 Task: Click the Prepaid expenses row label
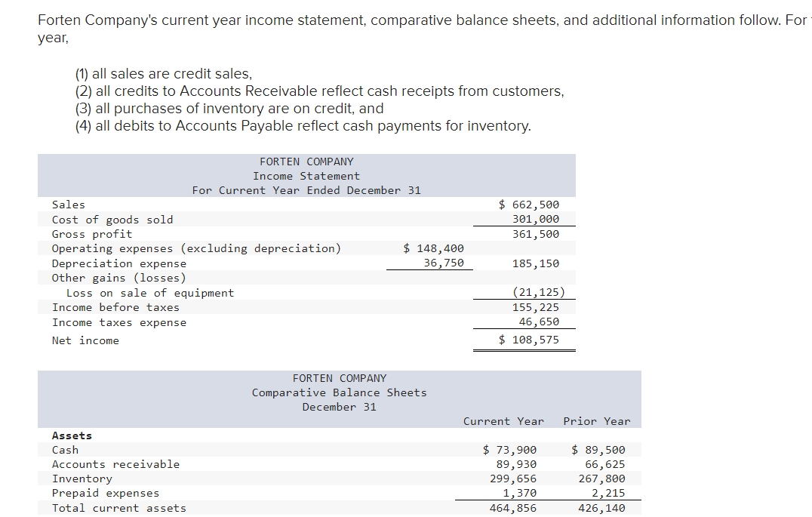pyautogui.click(x=106, y=493)
